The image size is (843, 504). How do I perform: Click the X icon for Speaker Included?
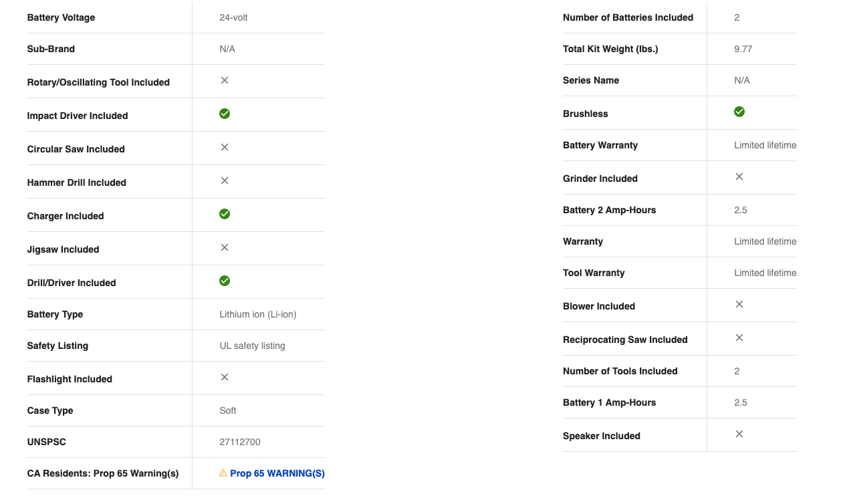click(739, 434)
